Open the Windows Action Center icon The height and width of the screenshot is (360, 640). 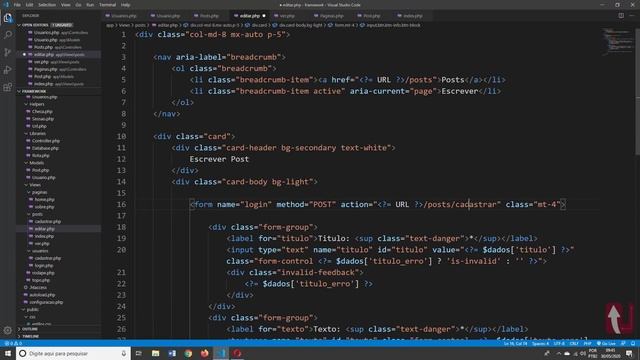point(629,353)
